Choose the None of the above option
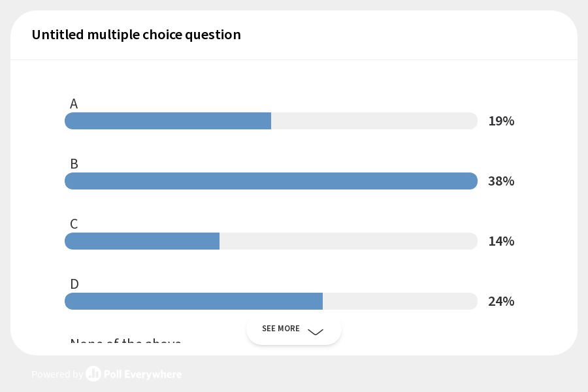 [126, 343]
